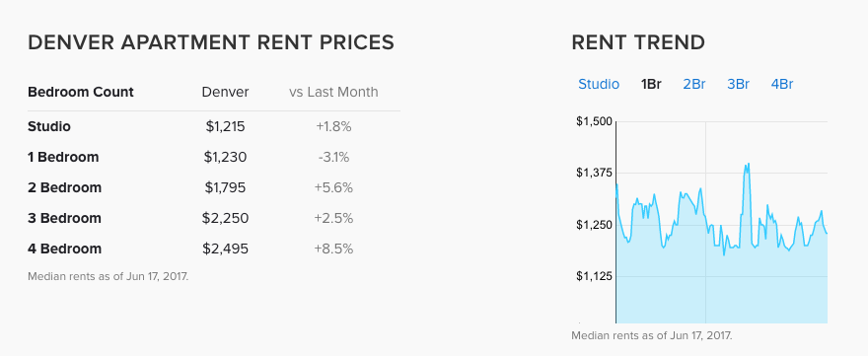868x356 pixels.
Task: Click the $1,795 two bedroom price
Action: pyautogui.click(x=225, y=187)
